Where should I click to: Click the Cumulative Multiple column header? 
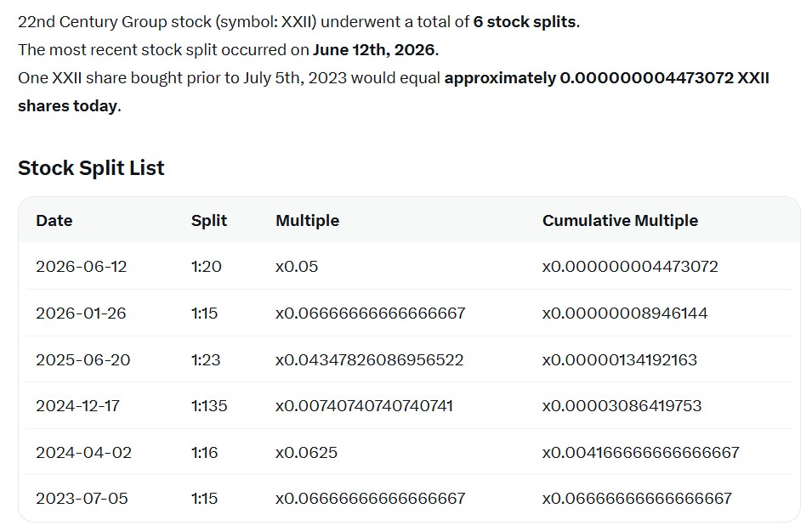[620, 221]
